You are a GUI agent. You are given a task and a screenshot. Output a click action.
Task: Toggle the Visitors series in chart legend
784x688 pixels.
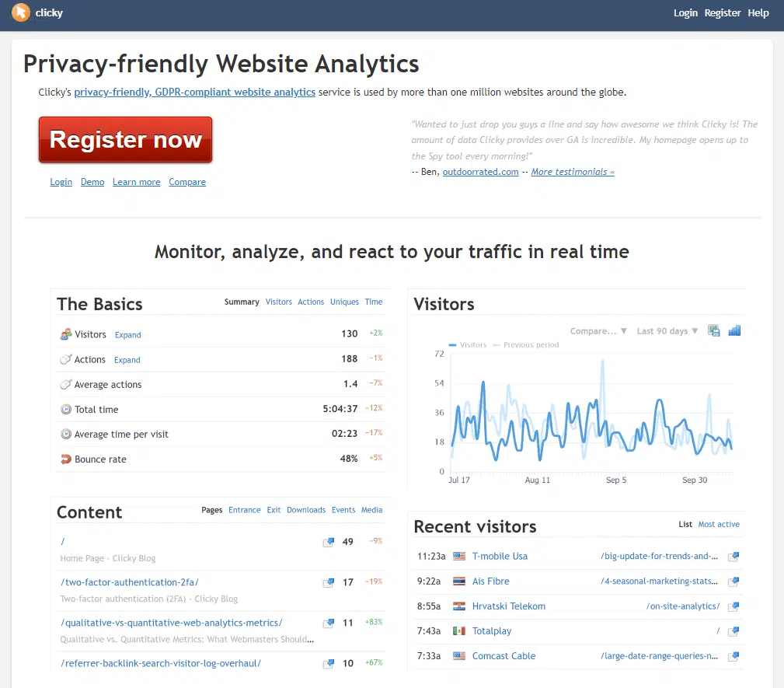tap(468, 345)
